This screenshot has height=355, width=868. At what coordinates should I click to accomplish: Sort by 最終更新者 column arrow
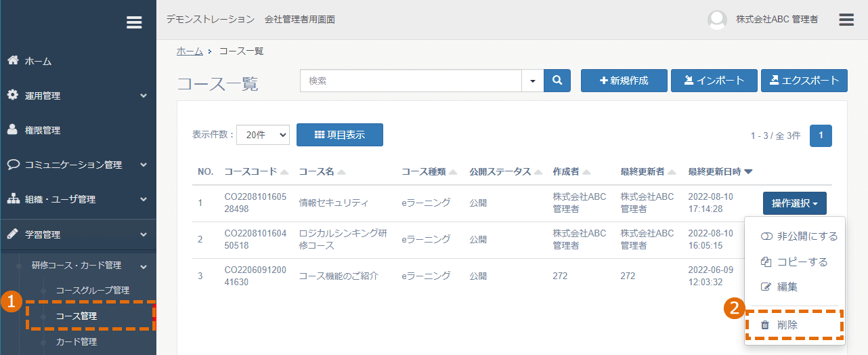click(x=672, y=172)
